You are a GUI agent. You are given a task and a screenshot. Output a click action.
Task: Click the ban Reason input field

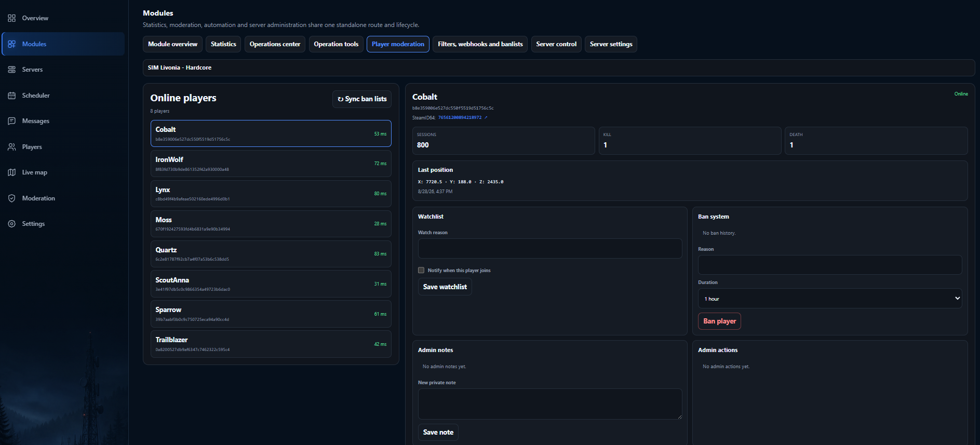[x=830, y=265]
